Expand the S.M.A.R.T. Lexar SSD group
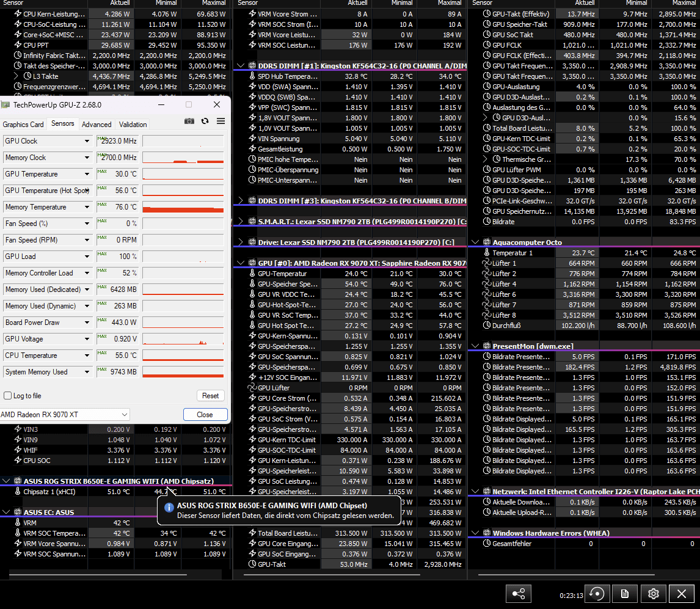The image size is (700, 609). tap(241, 222)
